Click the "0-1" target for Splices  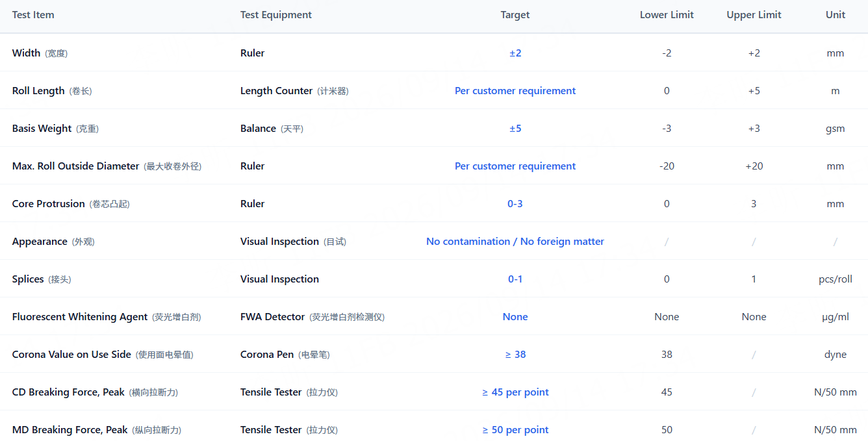515,279
